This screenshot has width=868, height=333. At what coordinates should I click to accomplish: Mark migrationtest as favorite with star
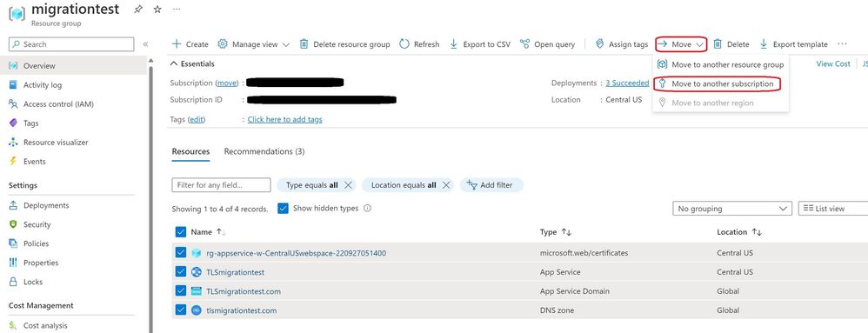coord(157,10)
